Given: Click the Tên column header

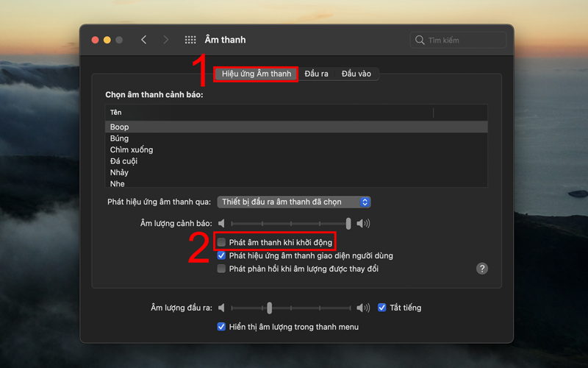Looking at the screenshot, I should (x=269, y=113).
